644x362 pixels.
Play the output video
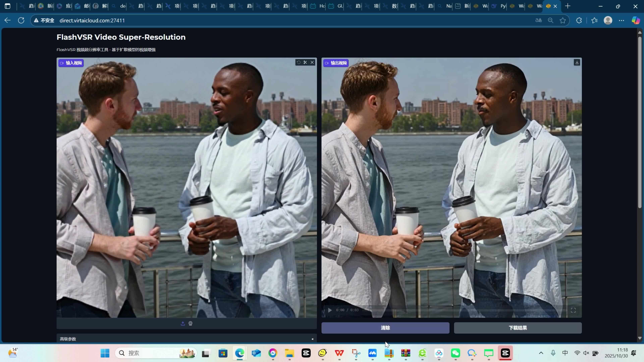[x=330, y=310]
